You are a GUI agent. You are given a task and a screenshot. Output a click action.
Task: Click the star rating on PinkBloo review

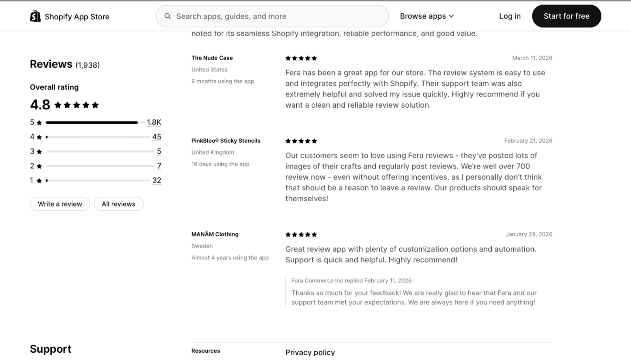301,141
